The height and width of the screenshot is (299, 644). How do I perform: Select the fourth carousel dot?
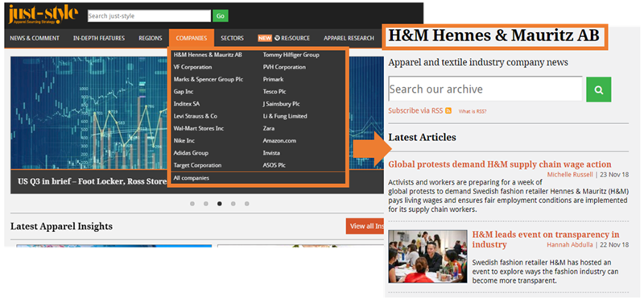(233, 204)
